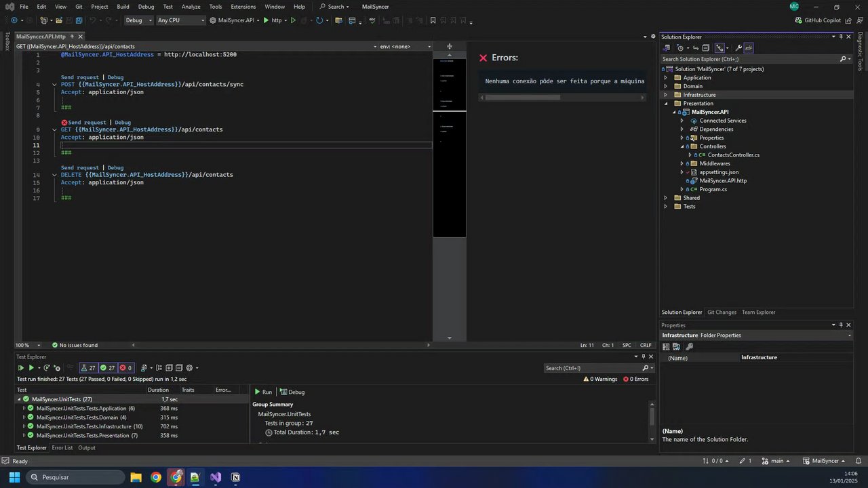
Task: Click the Alphabetical sort icon in Properties panel
Action: pos(676,346)
